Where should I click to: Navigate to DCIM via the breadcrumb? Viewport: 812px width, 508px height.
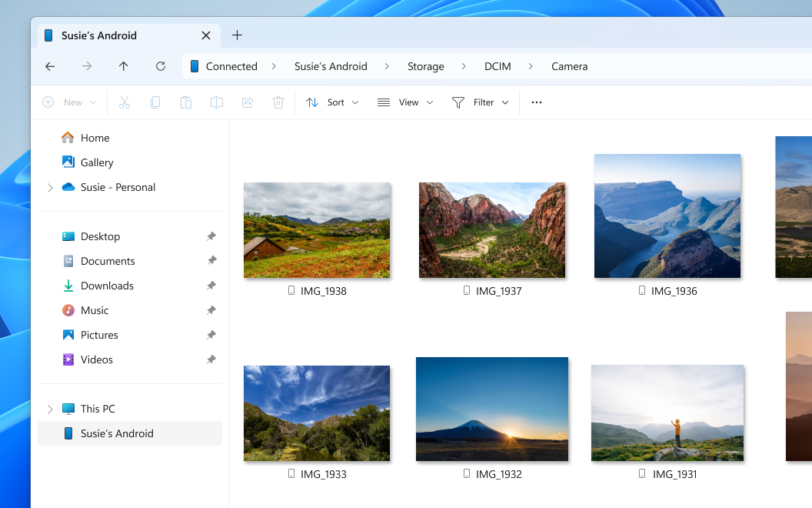(498, 66)
